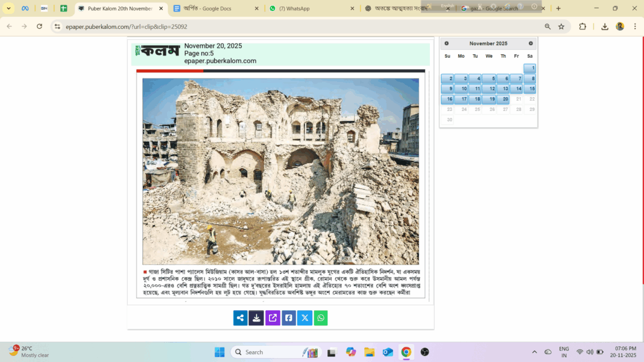Image resolution: width=644 pixels, height=362 pixels.
Task: Open the clipping in a new window
Action: click(273, 318)
